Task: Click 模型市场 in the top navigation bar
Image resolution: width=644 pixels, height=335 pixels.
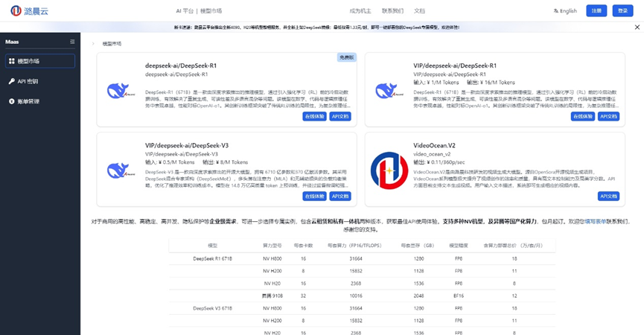Action: [211, 11]
